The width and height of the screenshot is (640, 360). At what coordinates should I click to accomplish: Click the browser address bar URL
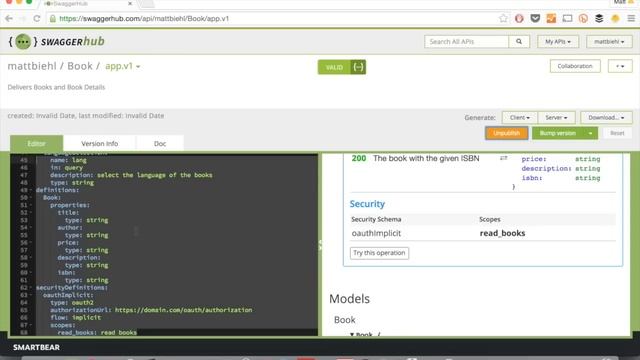(144, 18)
